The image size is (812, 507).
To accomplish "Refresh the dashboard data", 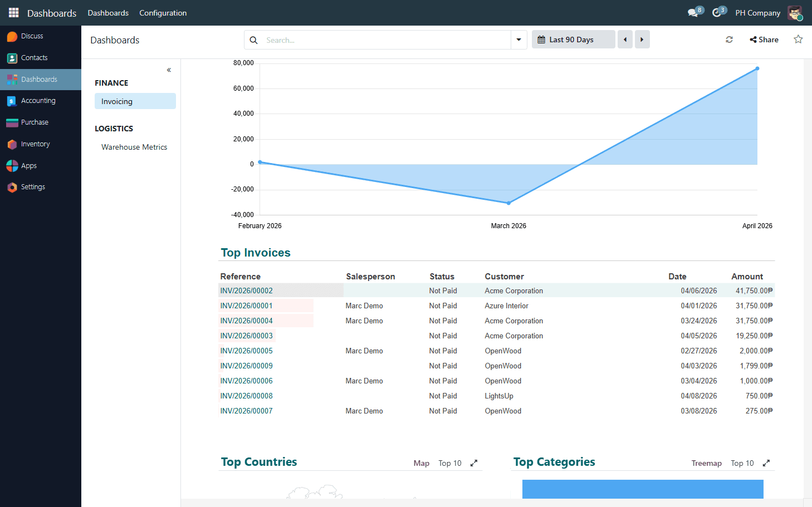I will click(x=729, y=40).
